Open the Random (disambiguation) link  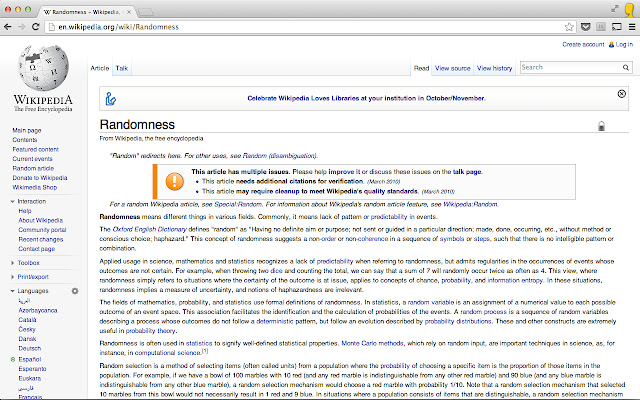(x=280, y=156)
